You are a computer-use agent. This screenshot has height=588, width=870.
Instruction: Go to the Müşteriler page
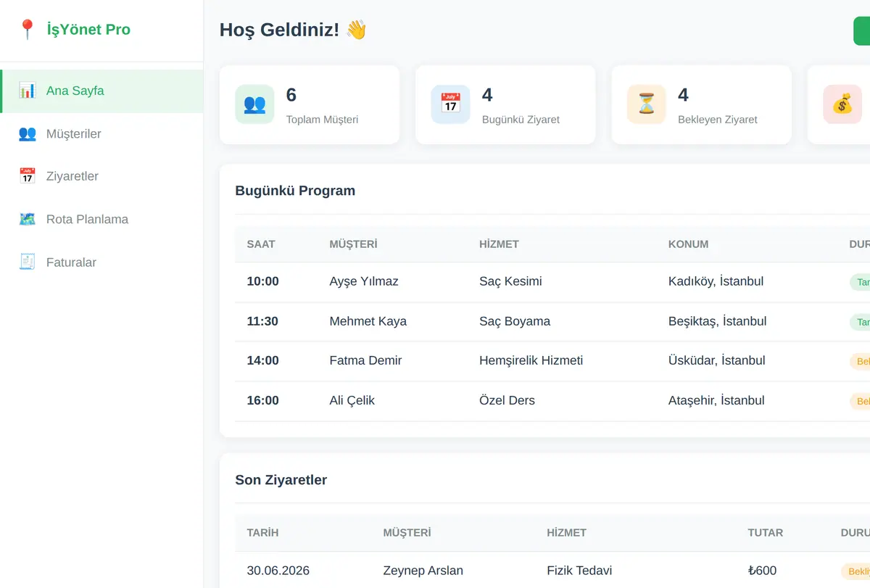click(x=102, y=133)
